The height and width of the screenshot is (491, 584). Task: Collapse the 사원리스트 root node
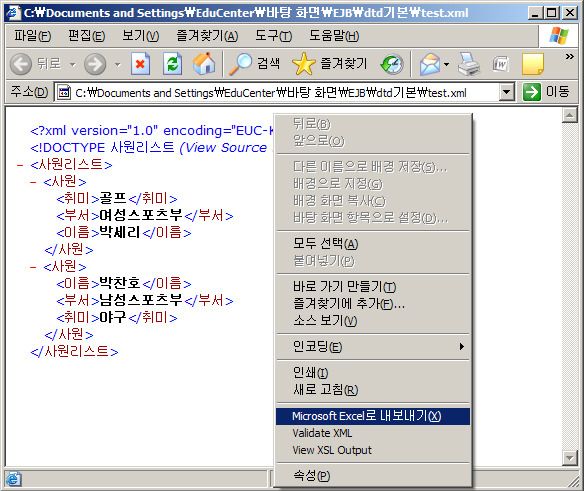pyautogui.click(x=20, y=165)
